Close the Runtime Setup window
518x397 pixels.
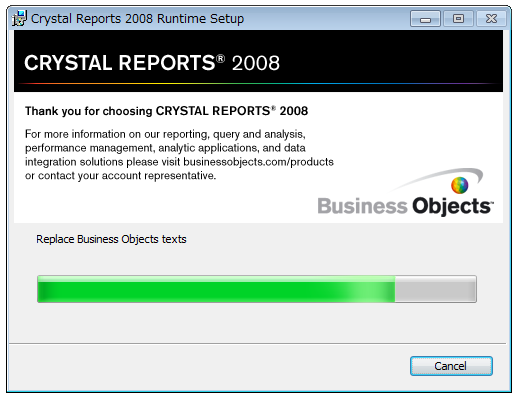point(491,19)
